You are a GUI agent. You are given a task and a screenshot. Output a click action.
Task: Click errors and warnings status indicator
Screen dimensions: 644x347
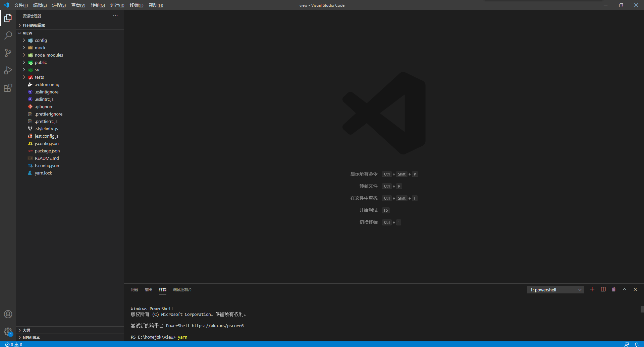(x=14, y=344)
